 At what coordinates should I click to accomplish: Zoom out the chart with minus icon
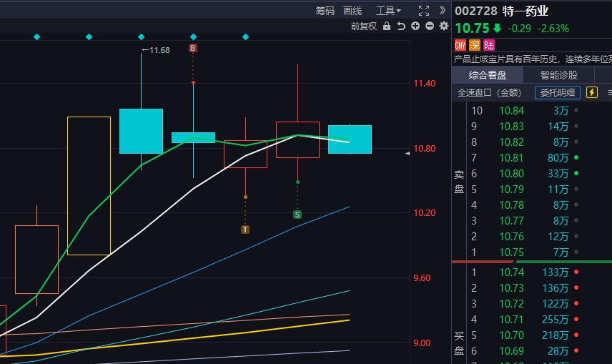[x=430, y=26]
